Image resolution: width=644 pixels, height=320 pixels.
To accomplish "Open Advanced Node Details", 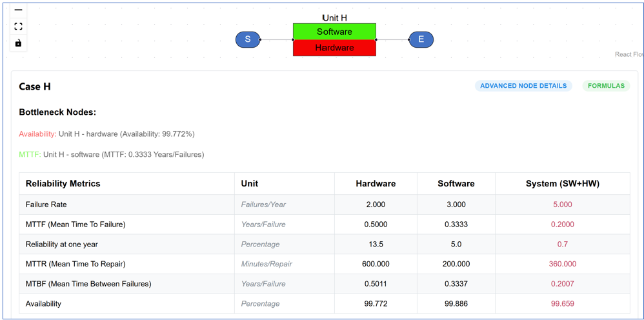I will coord(523,86).
